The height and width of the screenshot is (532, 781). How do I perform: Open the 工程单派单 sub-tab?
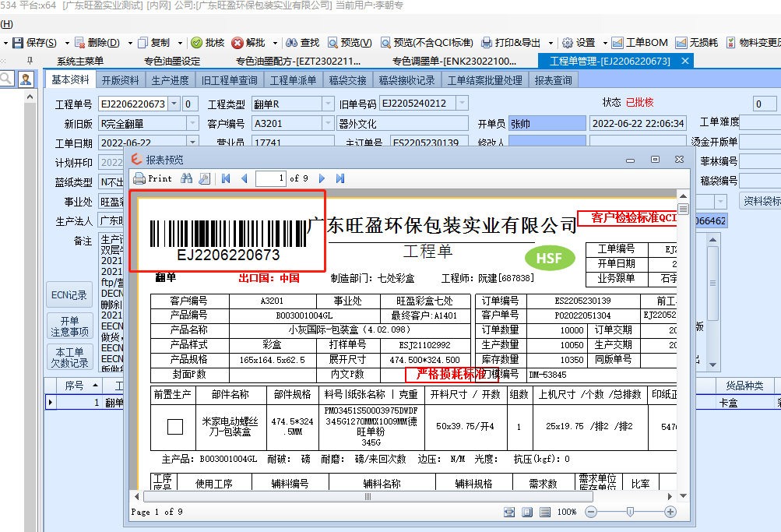tap(293, 80)
